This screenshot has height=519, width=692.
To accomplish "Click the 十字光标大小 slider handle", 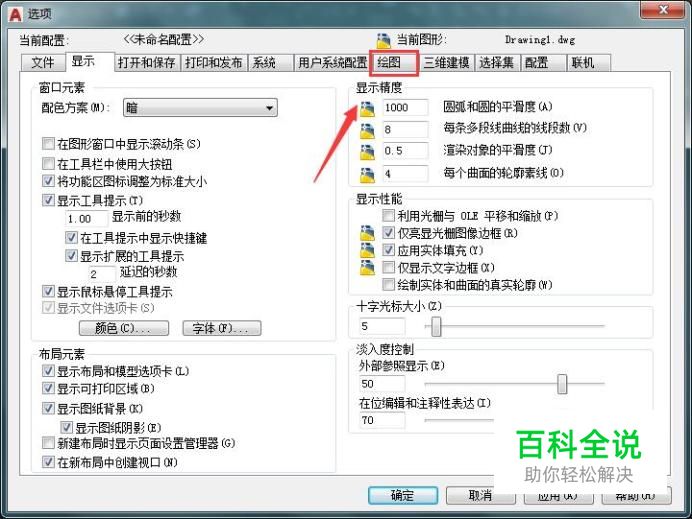I will (436, 327).
